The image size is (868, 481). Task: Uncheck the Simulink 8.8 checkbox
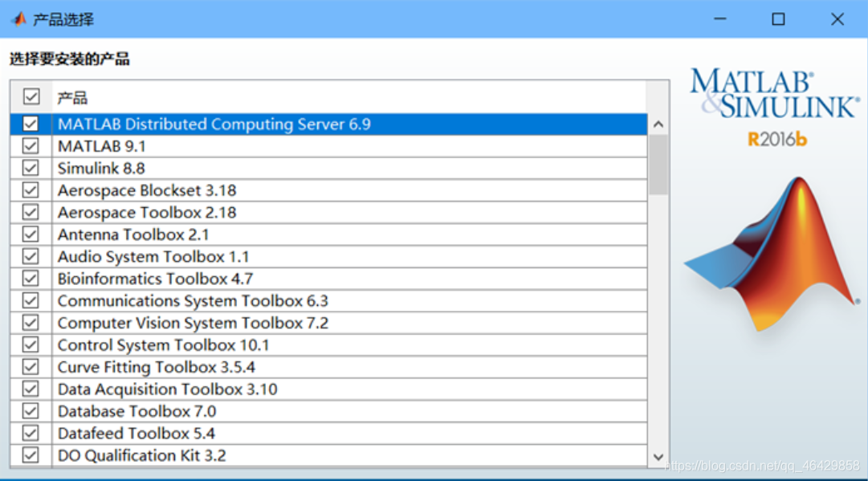31,169
